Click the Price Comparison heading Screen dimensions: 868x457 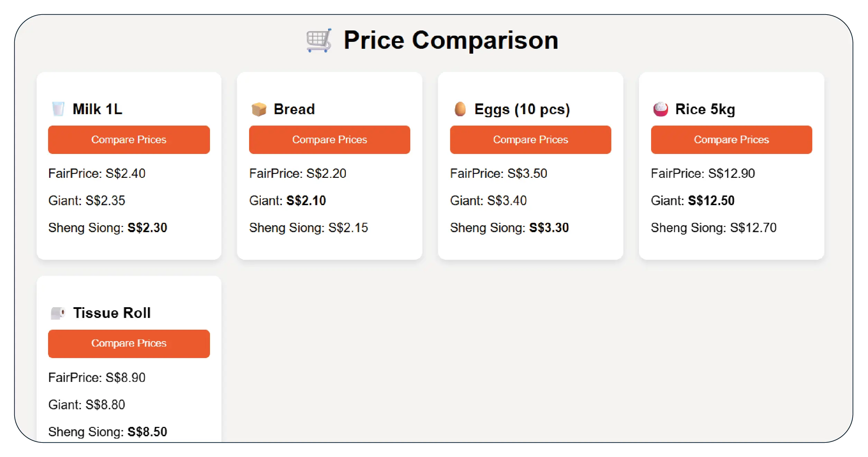tap(450, 40)
